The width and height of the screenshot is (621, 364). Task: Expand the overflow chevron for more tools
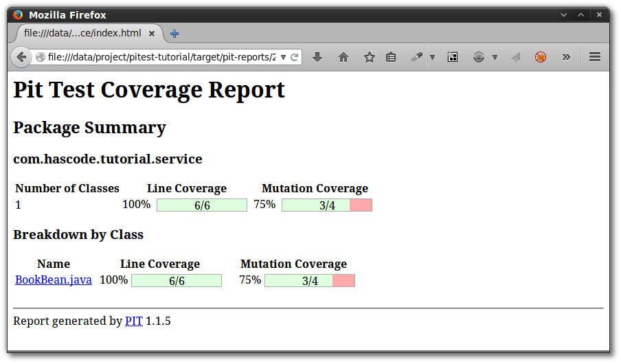click(x=566, y=57)
